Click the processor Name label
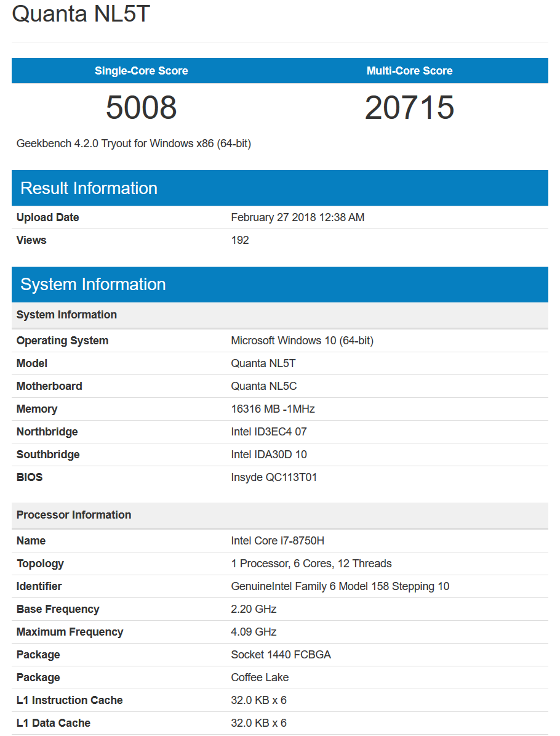 [x=31, y=541]
